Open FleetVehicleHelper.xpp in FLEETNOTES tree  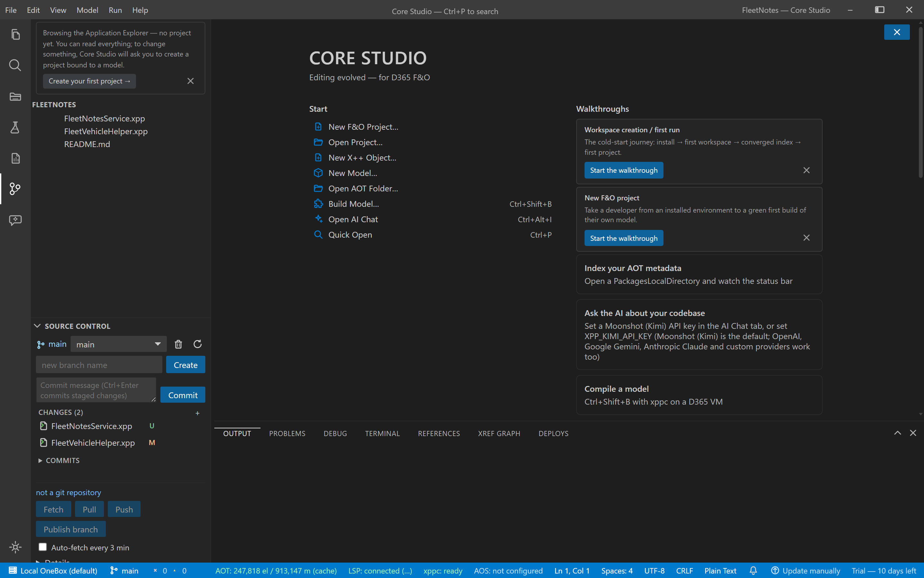coord(106,131)
